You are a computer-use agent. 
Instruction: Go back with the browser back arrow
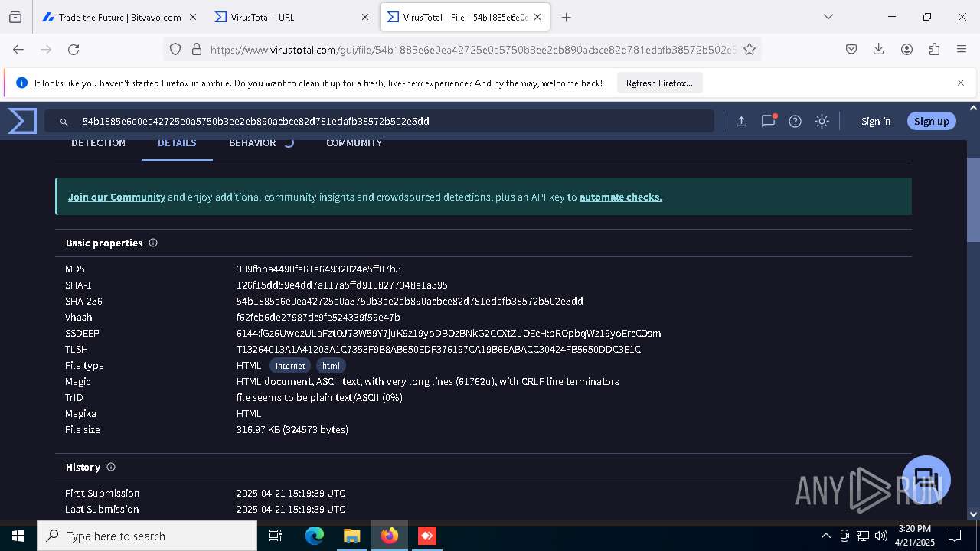tap(18, 49)
